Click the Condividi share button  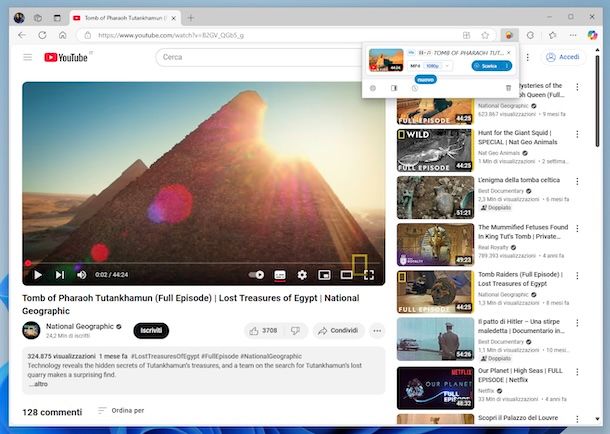click(339, 331)
